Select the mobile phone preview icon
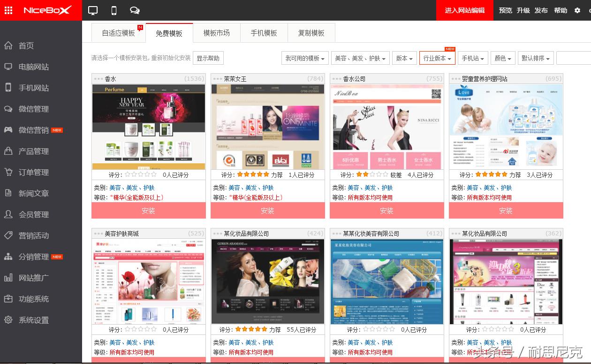The width and height of the screenshot is (591, 364). click(113, 10)
